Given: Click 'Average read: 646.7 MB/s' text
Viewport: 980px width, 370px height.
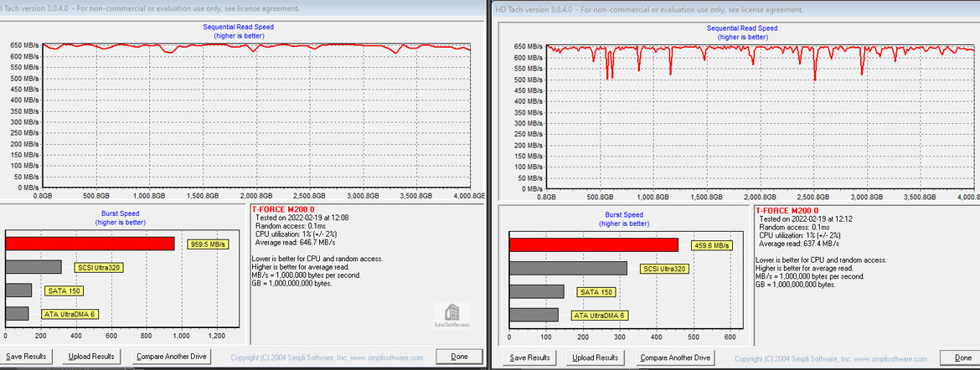Looking at the screenshot, I should pos(295,242).
